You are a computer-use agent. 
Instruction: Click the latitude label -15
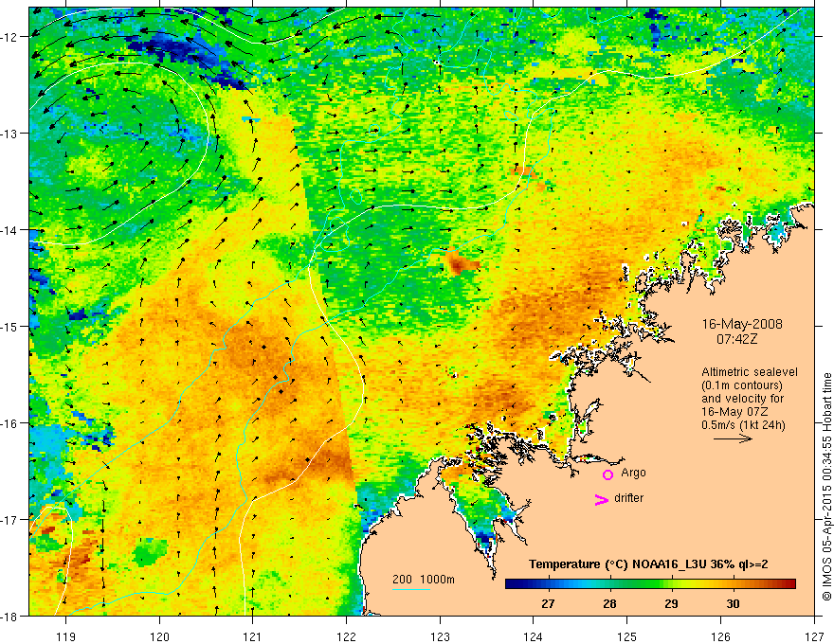(x=9, y=326)
